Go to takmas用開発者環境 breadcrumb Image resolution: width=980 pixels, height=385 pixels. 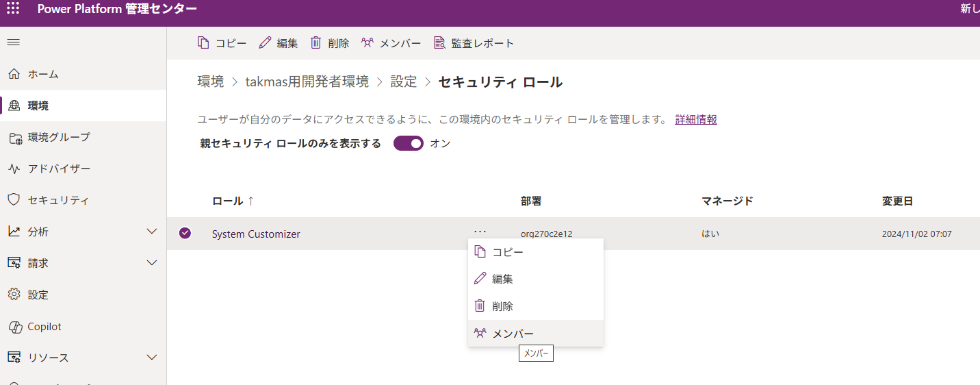307,82
